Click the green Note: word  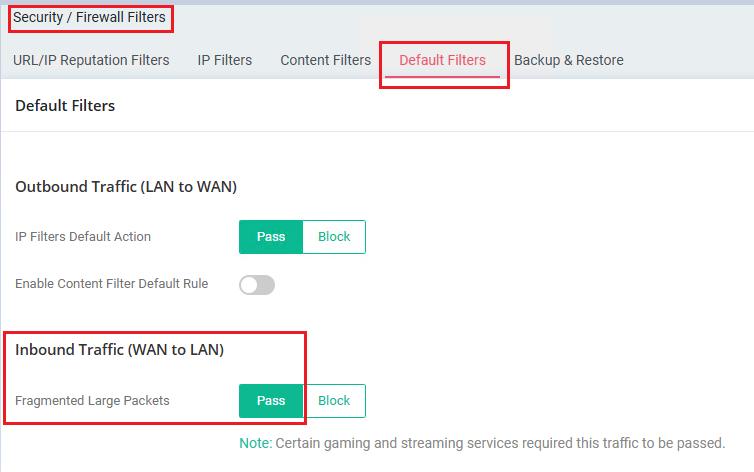click(254, 442)
